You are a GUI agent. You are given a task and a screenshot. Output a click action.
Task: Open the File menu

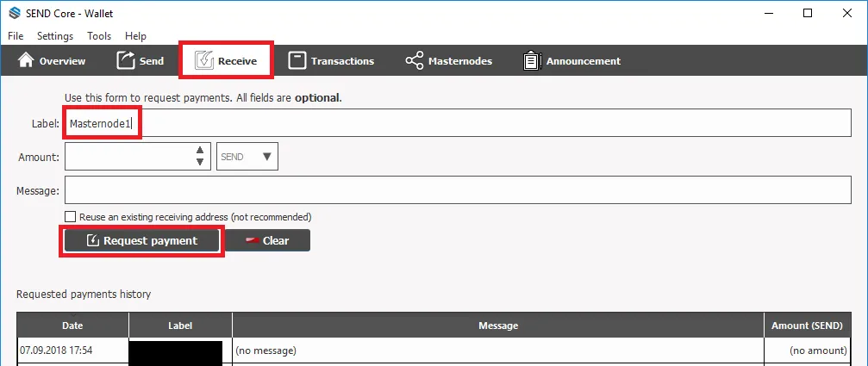[x=16, y=36]
